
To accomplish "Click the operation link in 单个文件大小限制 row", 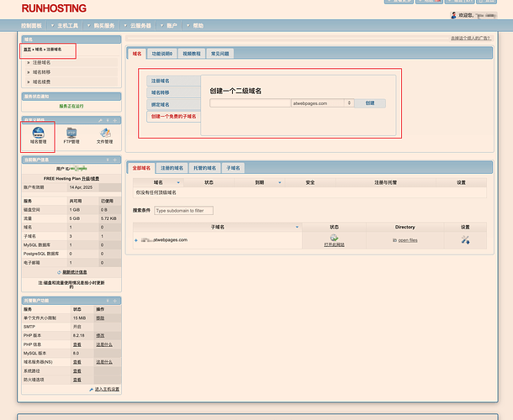I will click(100, 318).
